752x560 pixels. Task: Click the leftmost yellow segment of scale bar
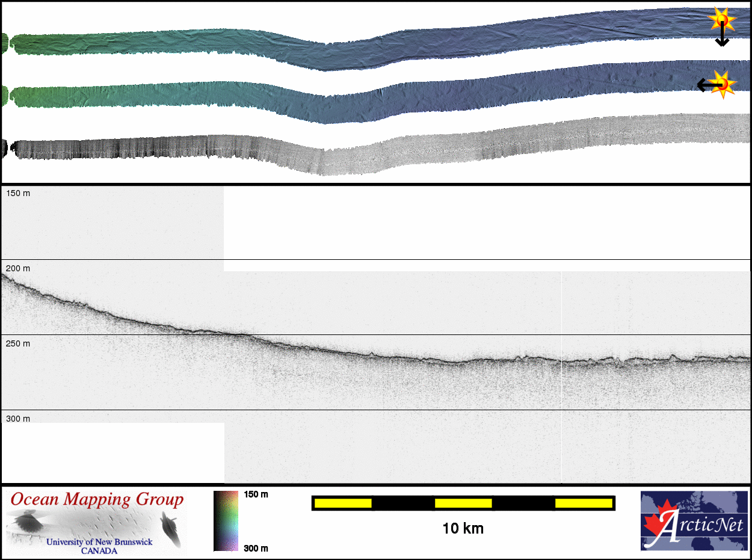pos(343,503)
